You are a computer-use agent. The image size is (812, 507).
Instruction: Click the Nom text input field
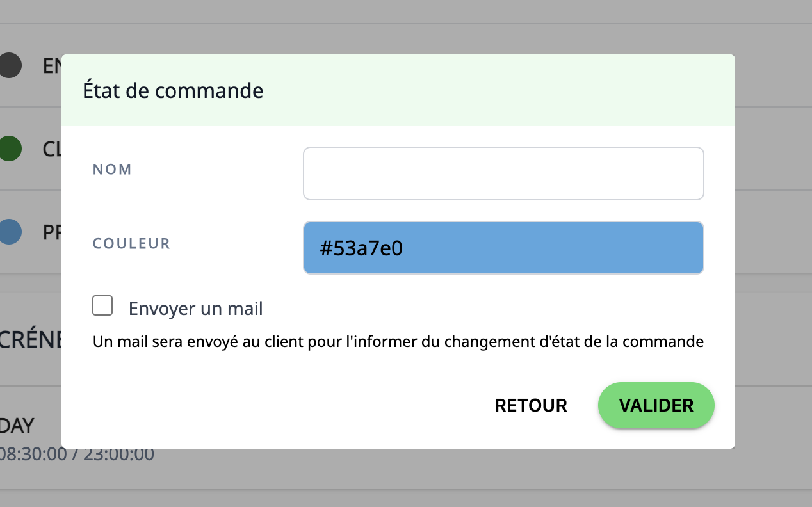click(503, 173)
